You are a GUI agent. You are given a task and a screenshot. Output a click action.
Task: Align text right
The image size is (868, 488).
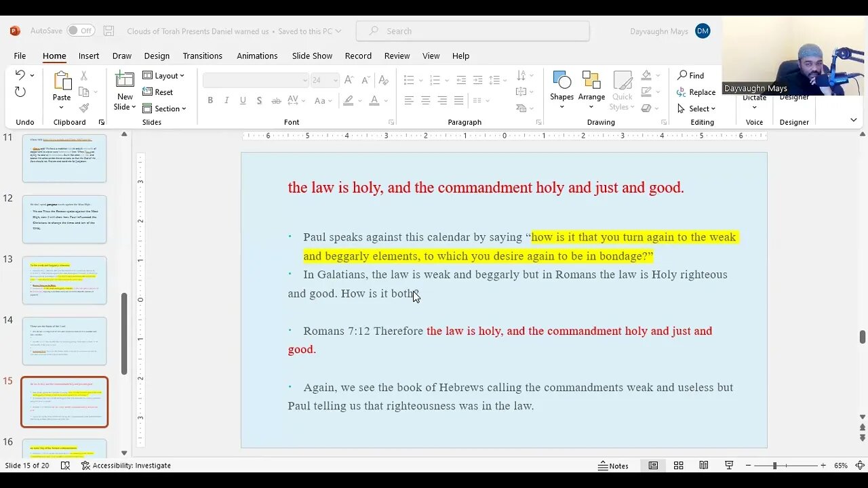click(x=442, y=100)
